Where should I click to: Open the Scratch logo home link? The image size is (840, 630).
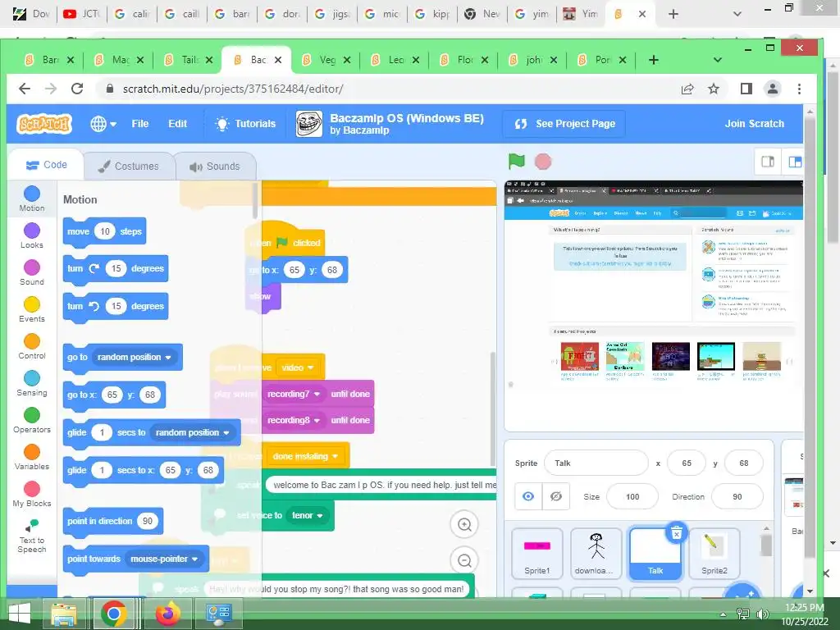pyautogui.click(x=44, y=124)
